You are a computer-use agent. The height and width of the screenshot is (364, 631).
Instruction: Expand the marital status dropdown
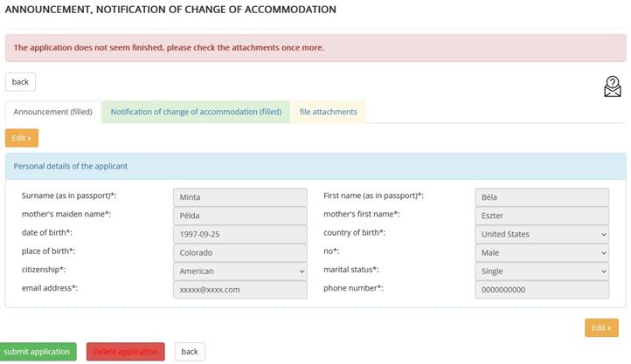pyautogui.click(x=542, y=271)
